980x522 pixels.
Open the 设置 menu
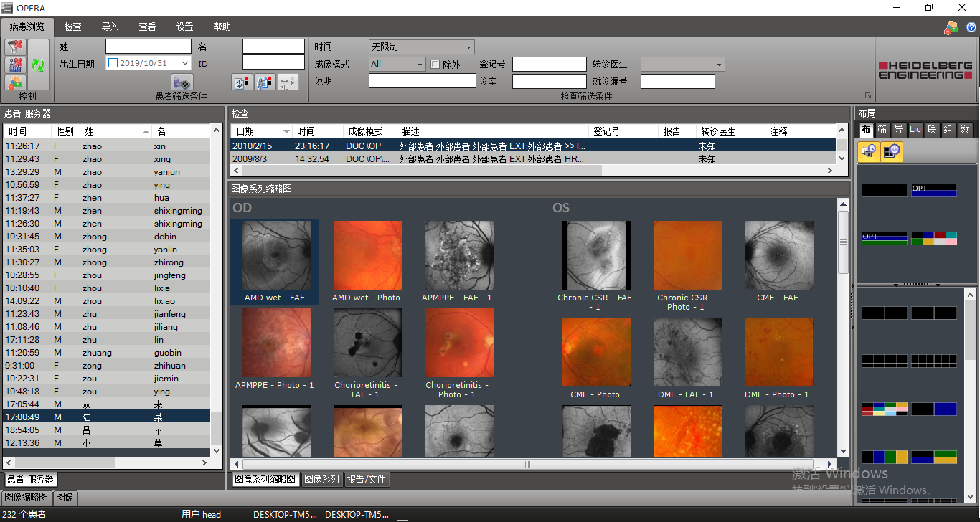(184, 27)
